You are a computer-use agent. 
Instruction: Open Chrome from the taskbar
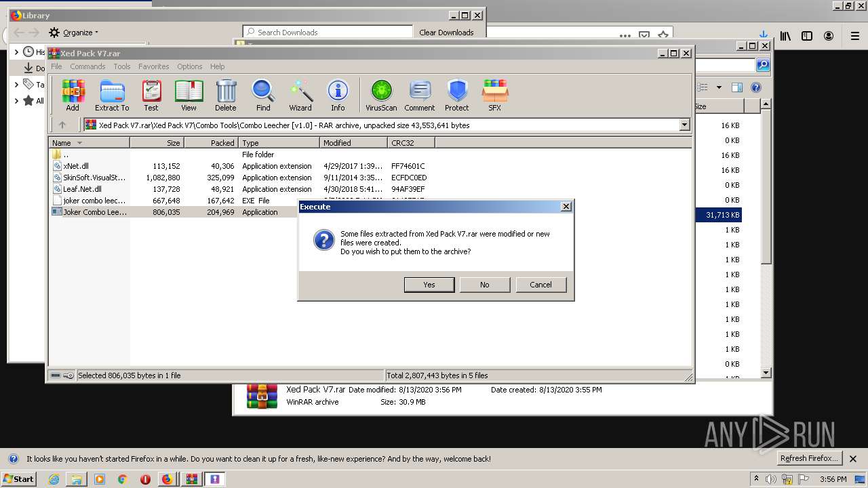coord(122,479)
